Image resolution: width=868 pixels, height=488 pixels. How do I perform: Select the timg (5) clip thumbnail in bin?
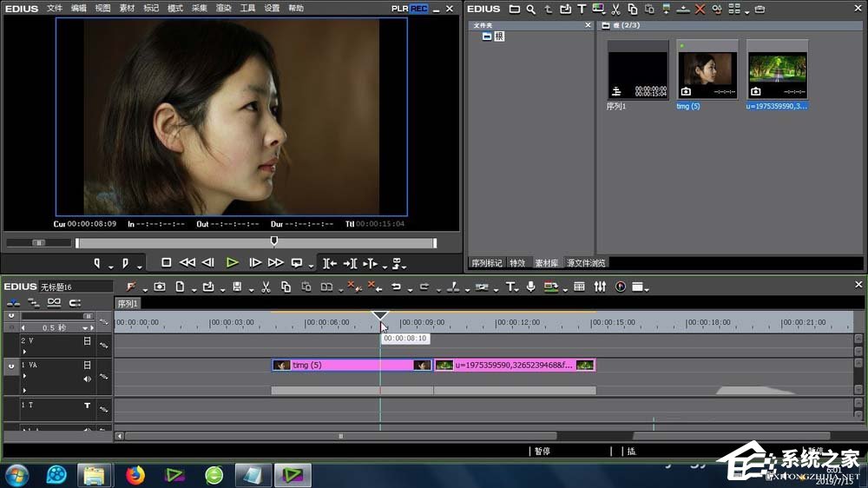click(x=707, y=69)
